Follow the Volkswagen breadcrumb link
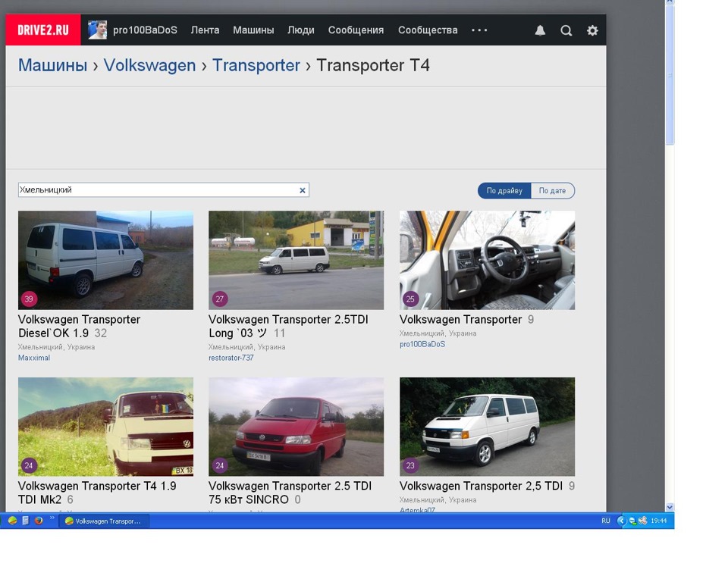The height and width of the screenshot is (582, 728). pos(149,65)
